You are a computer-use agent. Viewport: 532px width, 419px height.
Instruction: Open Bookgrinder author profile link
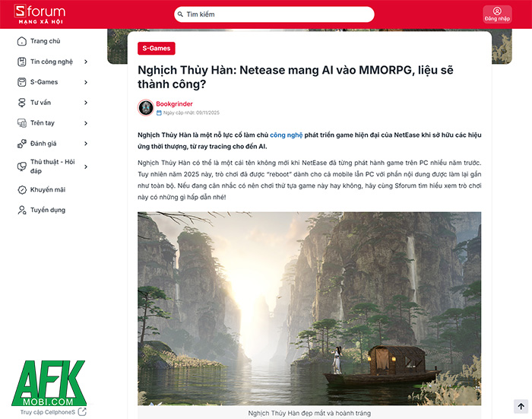coord(174,104)
